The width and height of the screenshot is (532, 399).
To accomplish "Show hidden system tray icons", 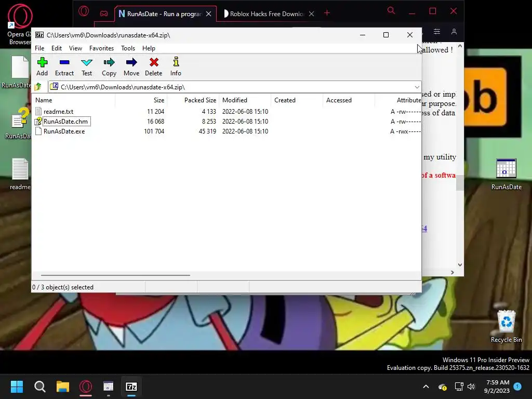I will [426, 387].
